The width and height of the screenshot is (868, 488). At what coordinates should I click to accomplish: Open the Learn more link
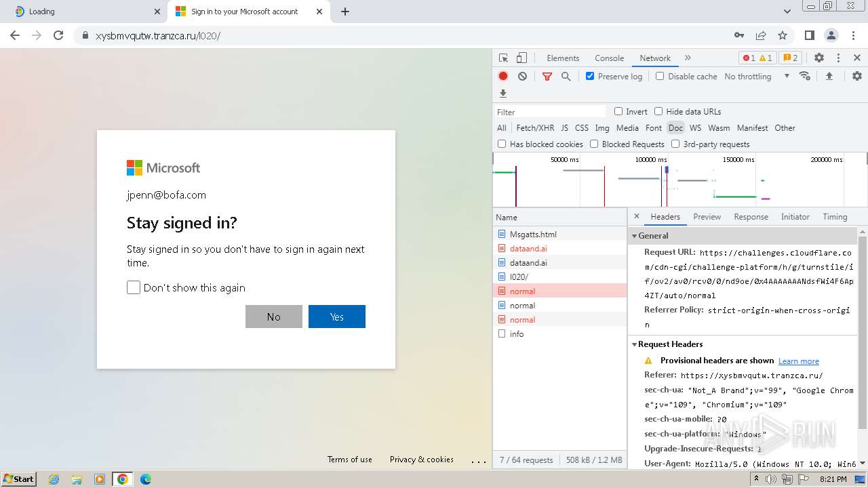(x=798, y=361)
